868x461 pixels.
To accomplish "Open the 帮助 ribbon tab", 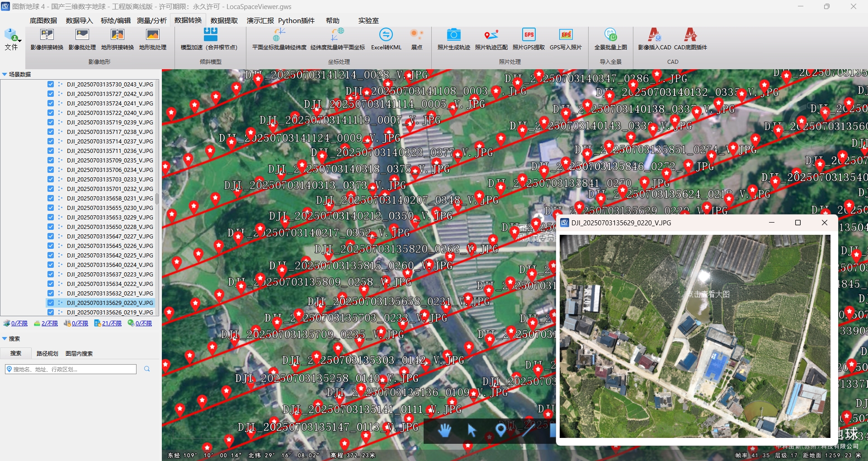I will pyautogui.click(x=333, y=20).
